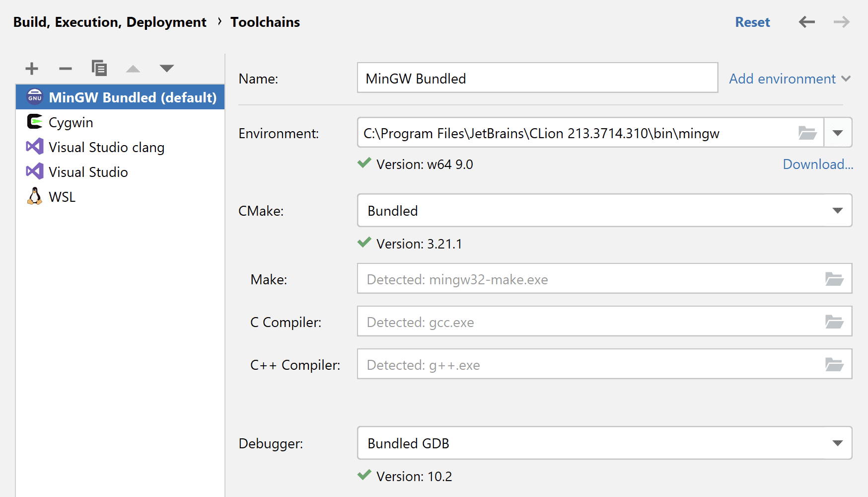Select the Visual Studio toolchain
Viewport: 868px width, 497px height.
(120, 172)
